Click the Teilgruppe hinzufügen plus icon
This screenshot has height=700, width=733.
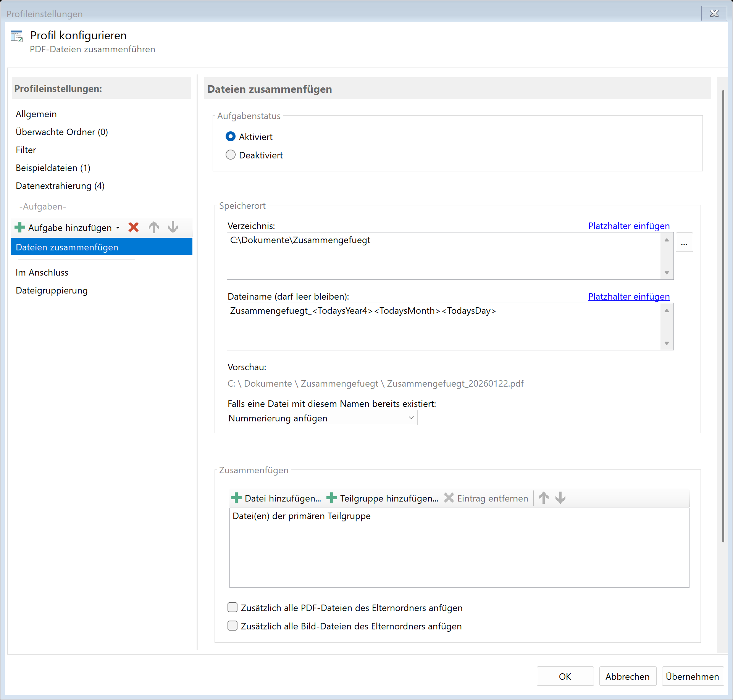click(x=332, y=498)
